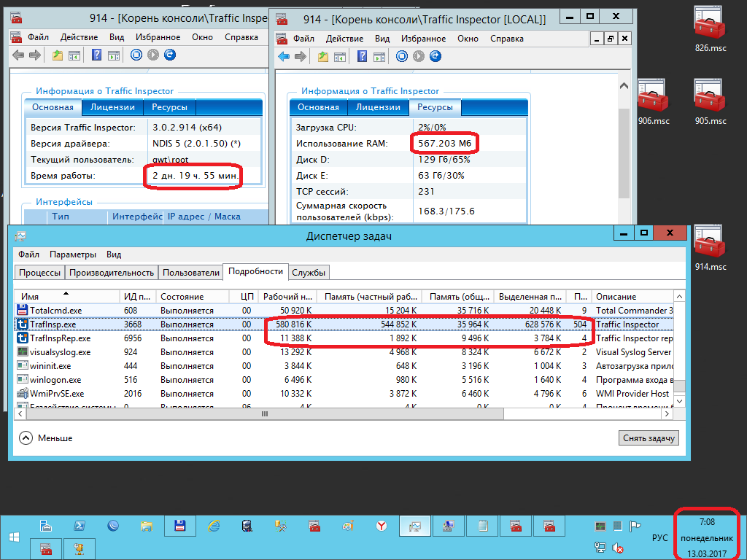Screen dimensions: 747x560
Task: Switch to the Пользователи tab in Task Manager
Action: [x=191, y=273]
